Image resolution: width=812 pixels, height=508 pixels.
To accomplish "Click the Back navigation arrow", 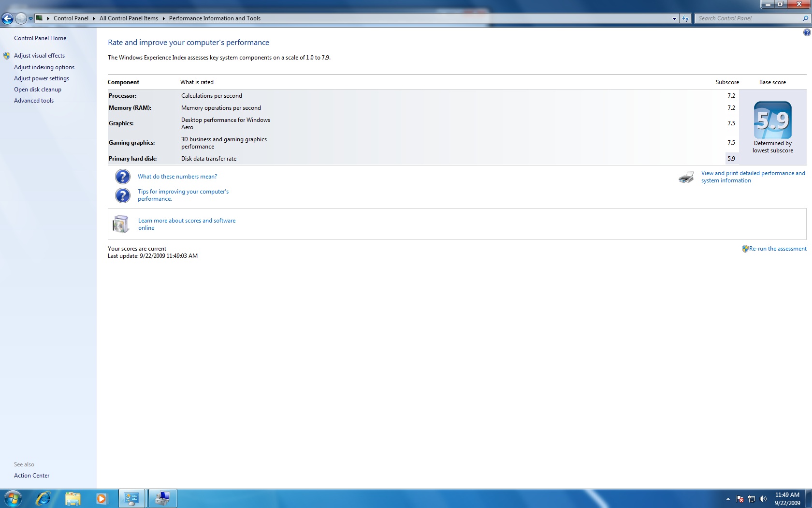I will pos(7,18).
